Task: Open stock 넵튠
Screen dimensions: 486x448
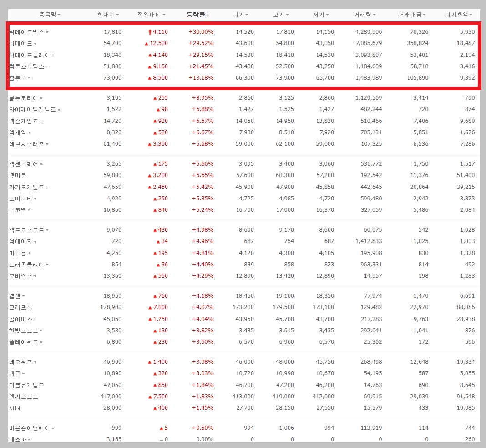Action: pos(15,374)
